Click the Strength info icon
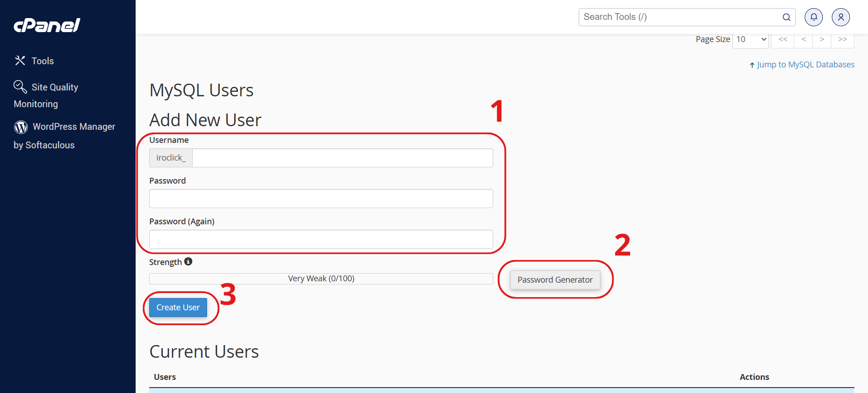Screen dimensions: 868x393 (x=188, y=261)
